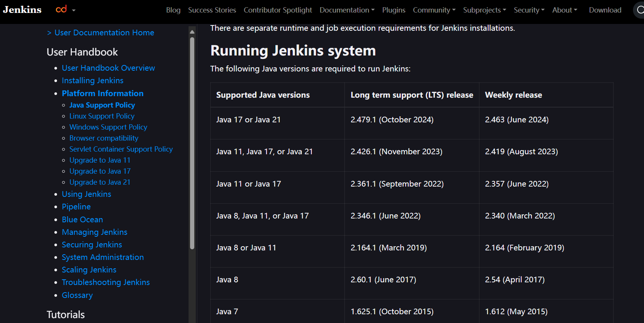This screenshot has height=323, width=644.
Task: Open Windows Support Policy page
Action: click(108, 127)
